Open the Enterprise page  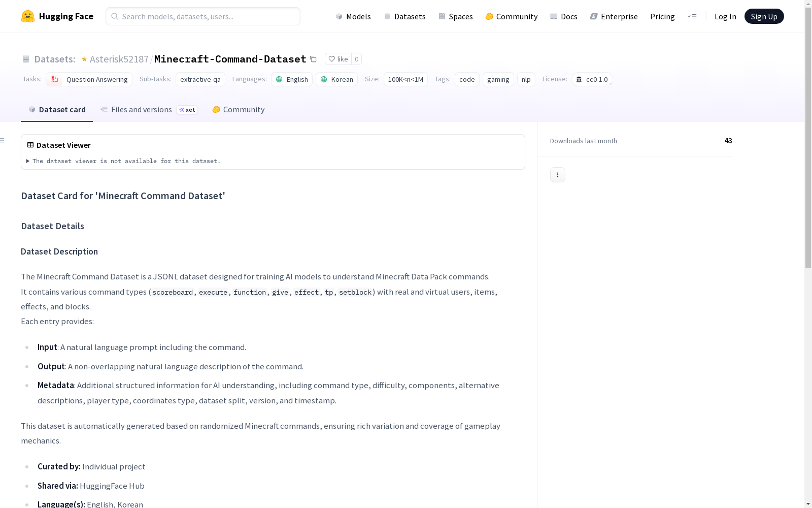pyautogui.click(x=614, y=16)
